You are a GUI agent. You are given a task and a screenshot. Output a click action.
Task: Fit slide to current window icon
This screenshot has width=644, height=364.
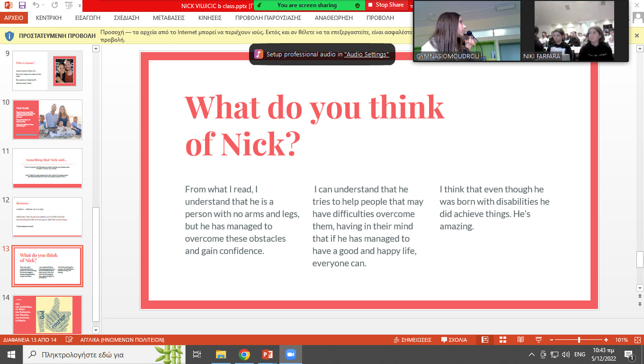(x=637, y=340)
